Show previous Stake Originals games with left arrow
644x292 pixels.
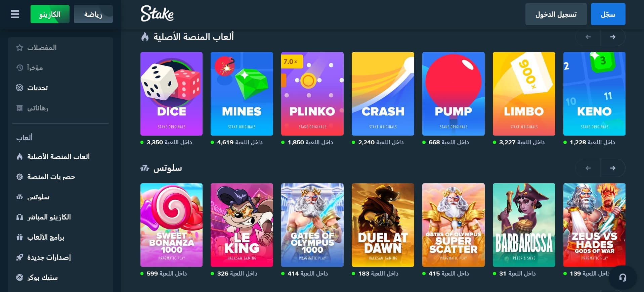click(588, 37)
